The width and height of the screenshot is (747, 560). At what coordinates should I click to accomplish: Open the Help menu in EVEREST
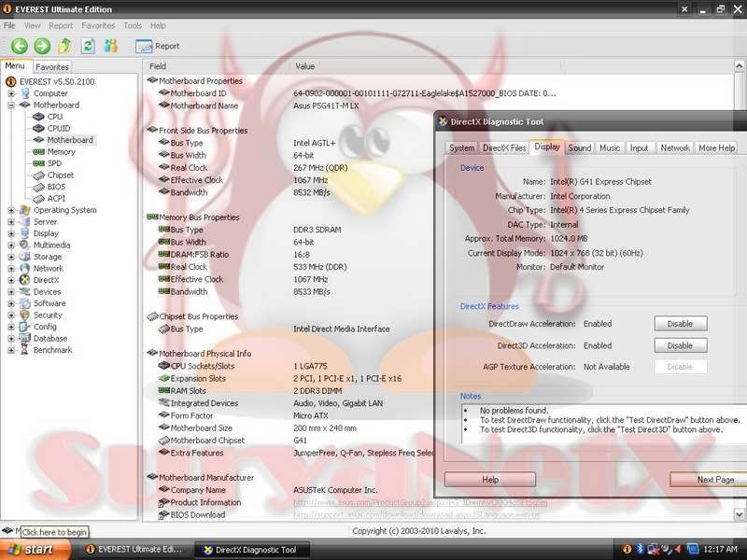[x=158, y=26]
